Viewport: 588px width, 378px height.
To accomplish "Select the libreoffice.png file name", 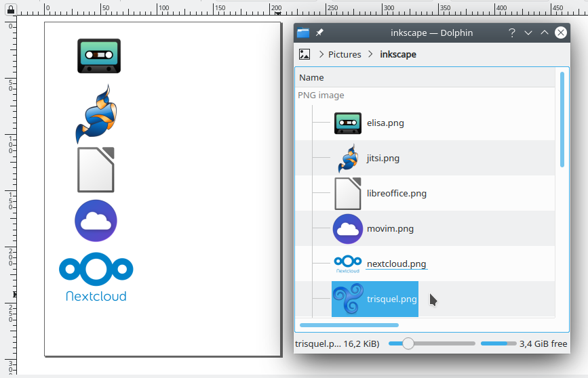I will [396, 193].
